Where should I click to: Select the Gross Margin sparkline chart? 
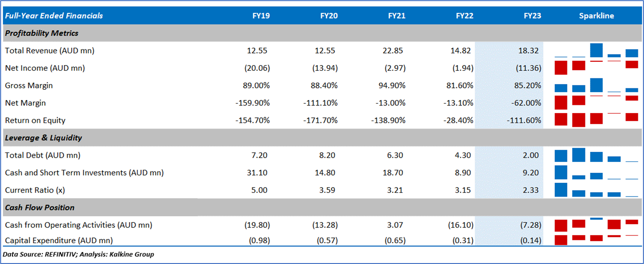[596, 85]
